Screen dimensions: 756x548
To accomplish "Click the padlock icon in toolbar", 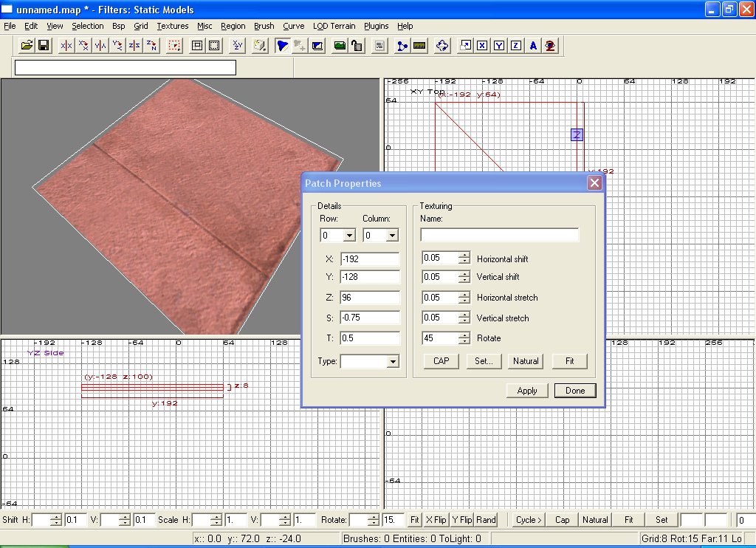I will (357, 46).
